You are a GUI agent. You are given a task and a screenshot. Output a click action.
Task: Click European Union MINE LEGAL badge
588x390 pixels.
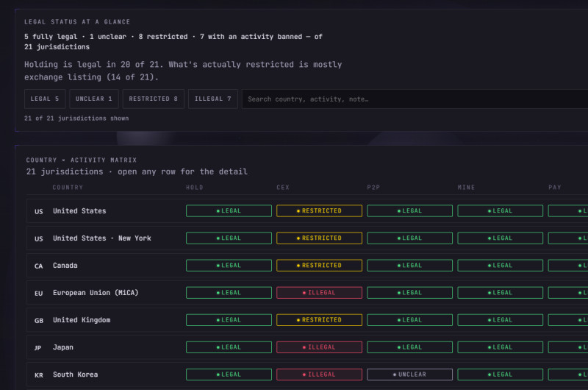500,293
